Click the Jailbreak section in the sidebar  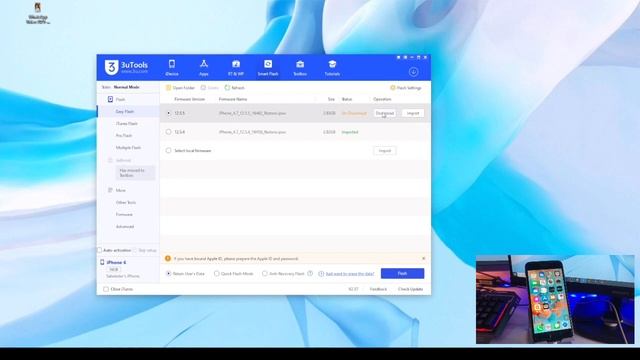pos(120,160)
